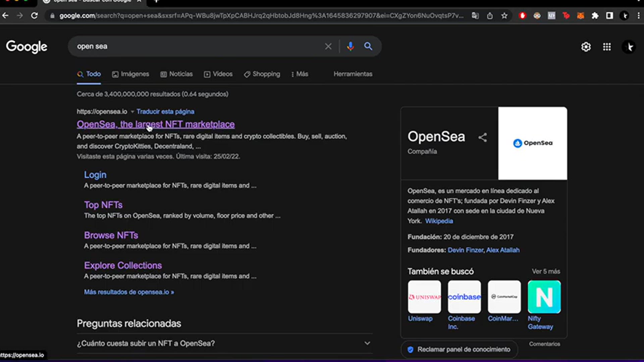Open the browser extensions puzzle icon

click(x=595, y=16)
